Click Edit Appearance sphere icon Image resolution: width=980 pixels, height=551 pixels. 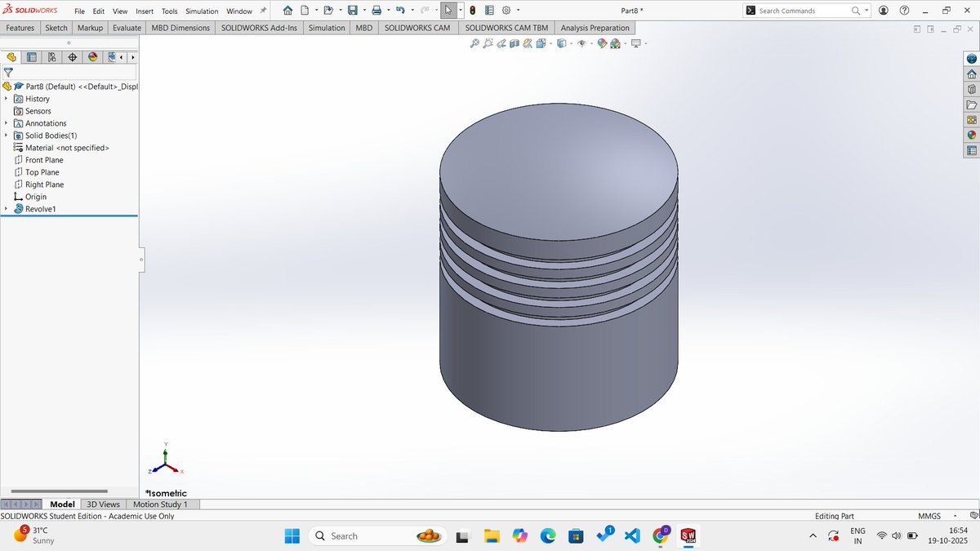[602, 43]
